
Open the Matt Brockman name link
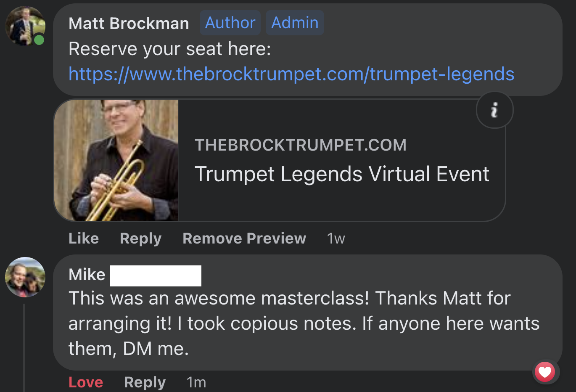point(129,24)
